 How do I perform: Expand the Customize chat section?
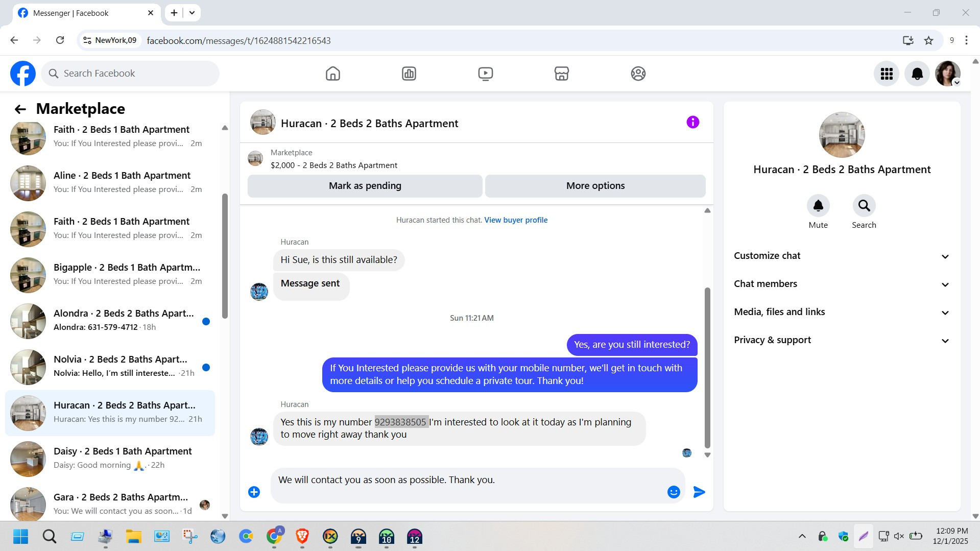[842, 256]
